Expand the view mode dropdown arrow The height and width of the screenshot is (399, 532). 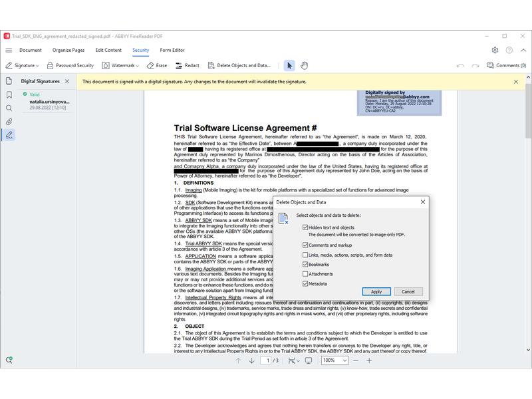click(298, 361)
